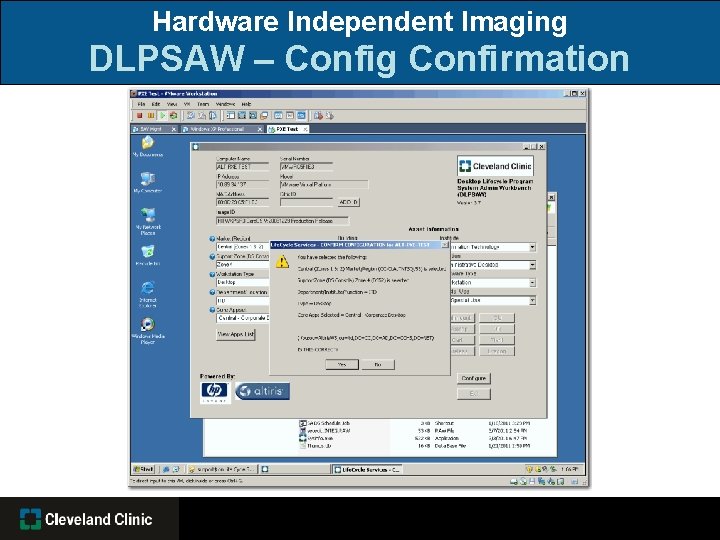Click the View Apps List button
This screenshot has height=540, width=720.
[x=236, y=334]
